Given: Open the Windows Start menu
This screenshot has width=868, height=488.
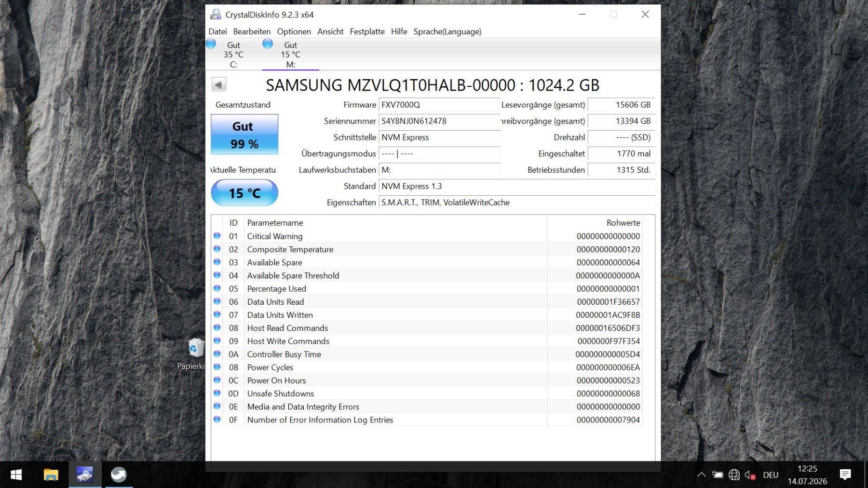Looking at the screenshot, I should pyautogui.click(x=16, y=475).
